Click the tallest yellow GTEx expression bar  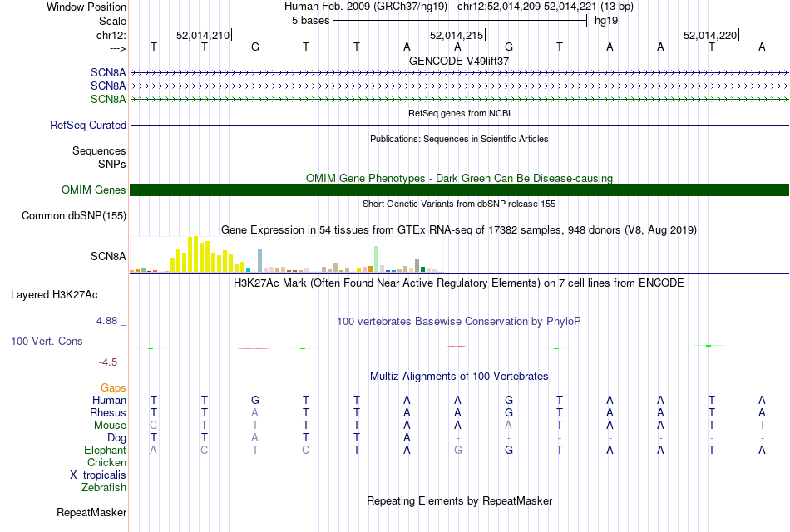point(195,254)
